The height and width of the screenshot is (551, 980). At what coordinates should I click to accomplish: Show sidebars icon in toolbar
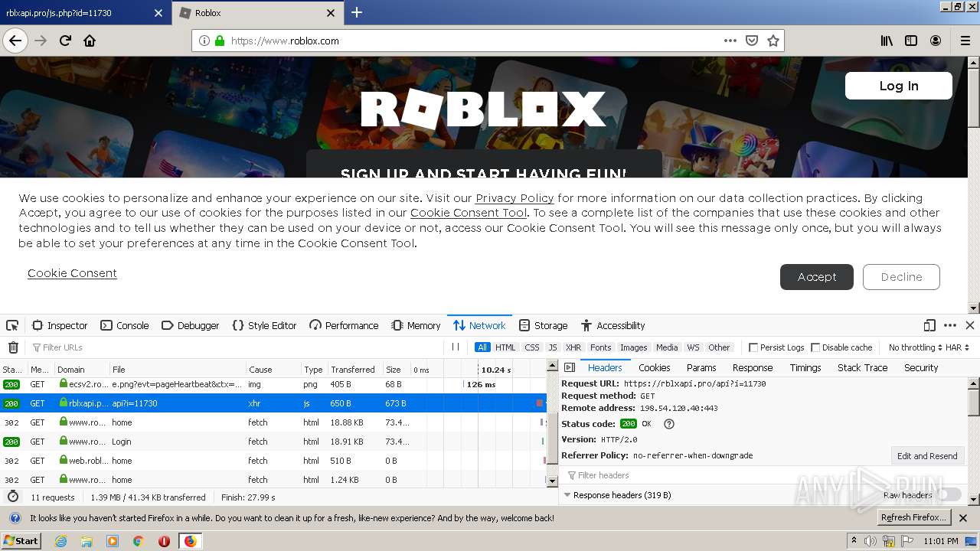[x=911, y=41]
